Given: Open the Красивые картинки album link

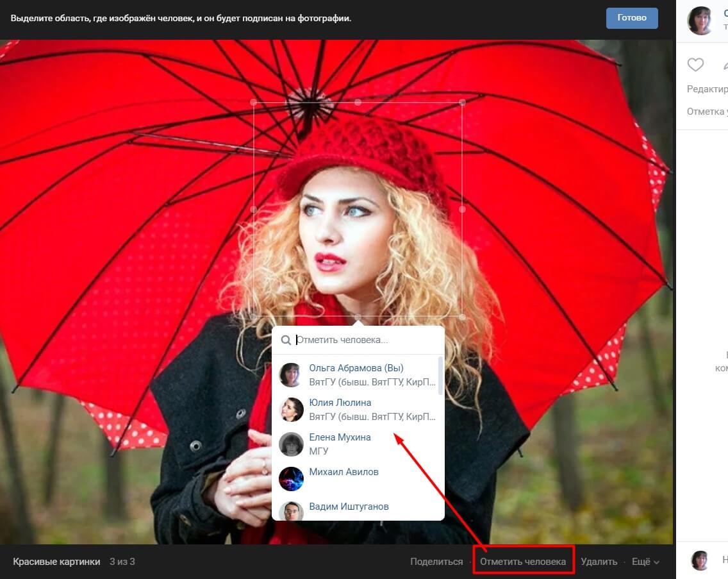Looking at the screenshot, I should point(56,562).
